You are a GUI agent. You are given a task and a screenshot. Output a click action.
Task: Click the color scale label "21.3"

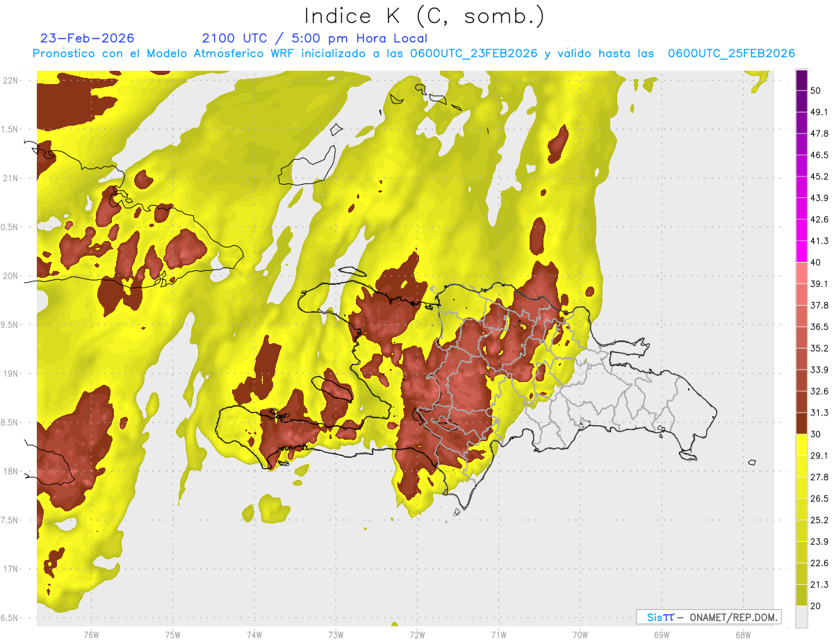(819, 585)
